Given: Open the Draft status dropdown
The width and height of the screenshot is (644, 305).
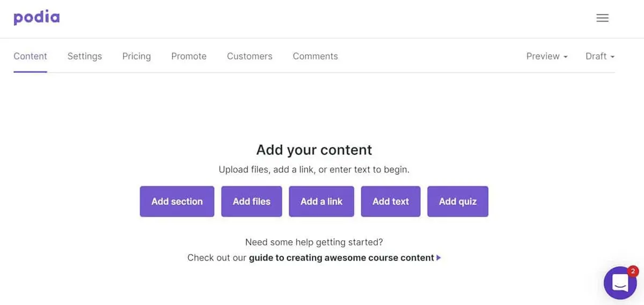Looking at the screenshot, I should pos(599,56).
